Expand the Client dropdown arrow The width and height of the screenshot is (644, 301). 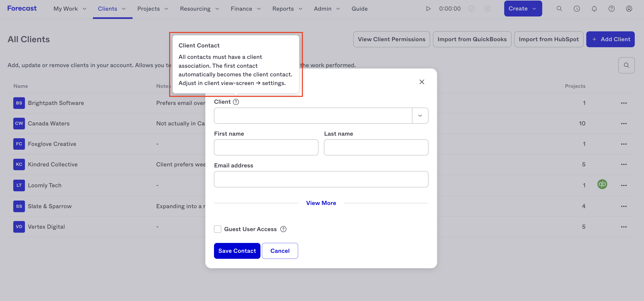420,116
